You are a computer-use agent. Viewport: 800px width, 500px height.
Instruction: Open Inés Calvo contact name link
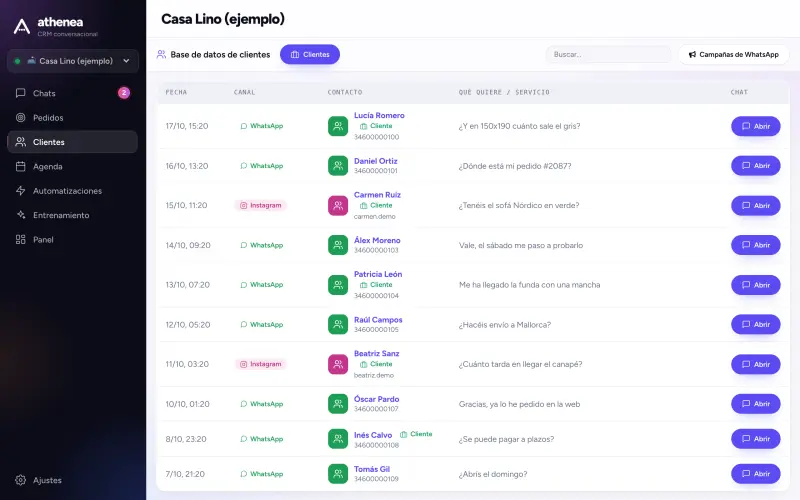pos(373,435)
